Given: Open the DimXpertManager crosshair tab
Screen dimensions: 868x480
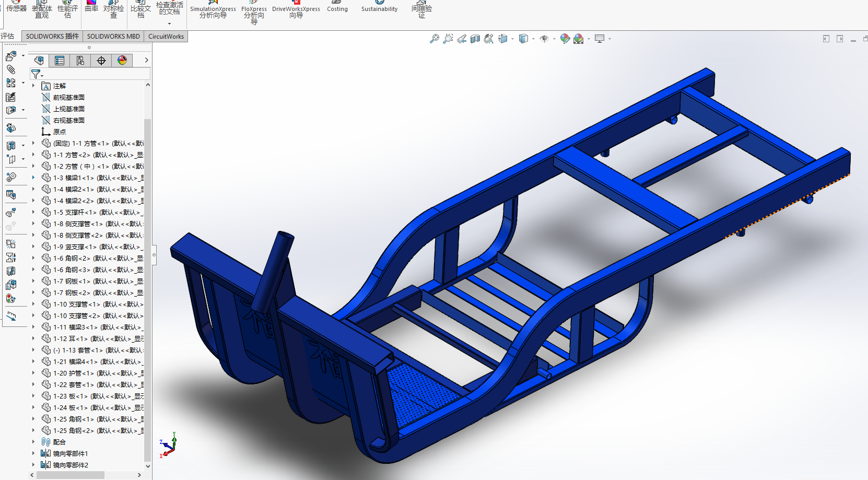Looking at the screenshot, I should click(101, 61).
